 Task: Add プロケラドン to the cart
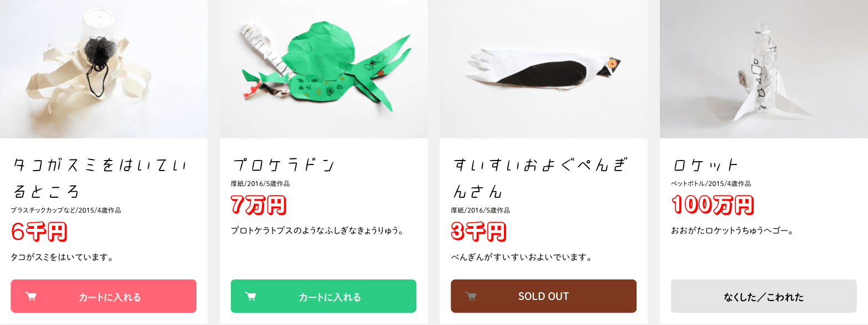324,296
